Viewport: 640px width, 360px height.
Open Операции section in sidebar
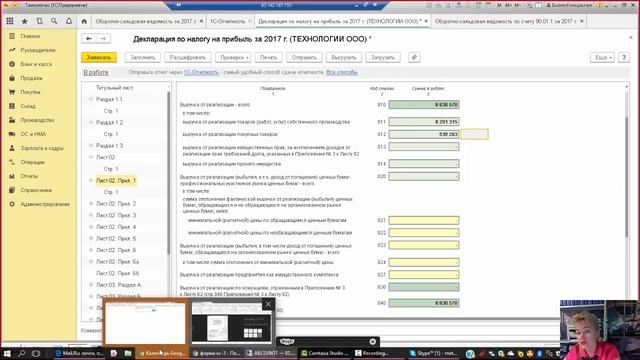pyautogui.click(x=32, y=162)
